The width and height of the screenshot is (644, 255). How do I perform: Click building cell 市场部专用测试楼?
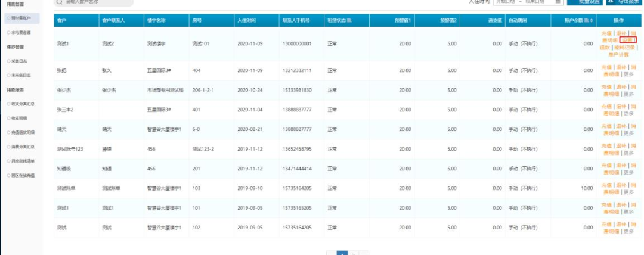coord(165,91)
